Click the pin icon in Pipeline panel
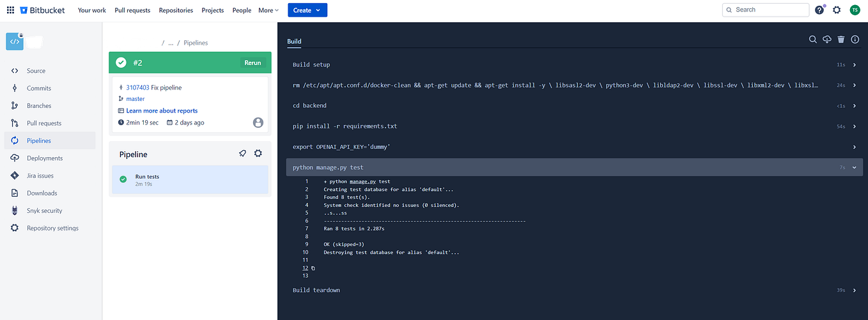 click(243, 153)
